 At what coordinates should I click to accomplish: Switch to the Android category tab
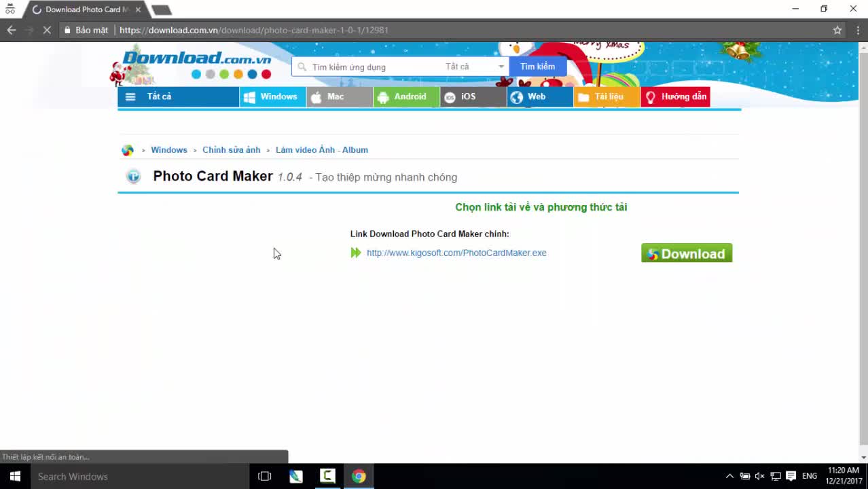(406, 96)
